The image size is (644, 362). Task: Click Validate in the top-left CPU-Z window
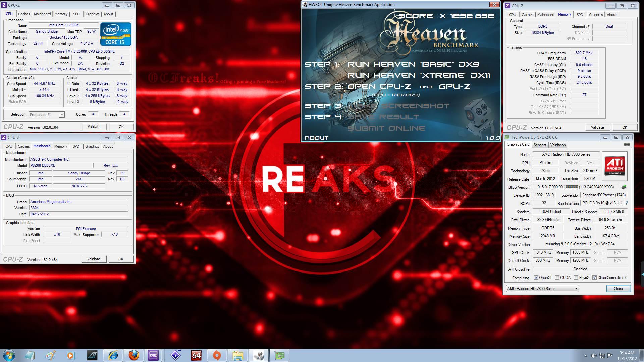coord(94,127)
